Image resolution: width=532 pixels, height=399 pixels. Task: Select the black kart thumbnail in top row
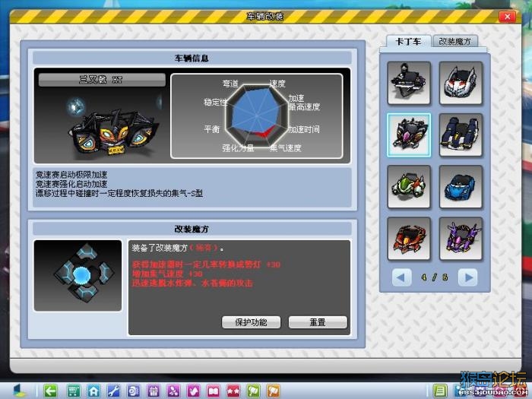click(x=409, y=83)
